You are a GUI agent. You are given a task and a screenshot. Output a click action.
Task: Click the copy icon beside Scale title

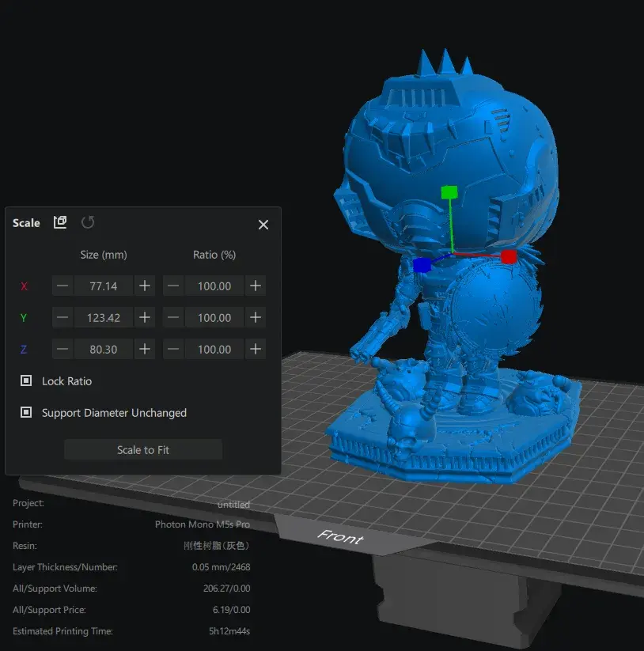[x=60, y=222]
